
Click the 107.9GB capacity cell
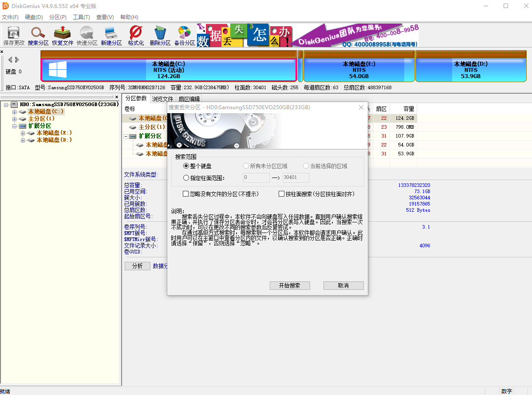coord(404,136)
